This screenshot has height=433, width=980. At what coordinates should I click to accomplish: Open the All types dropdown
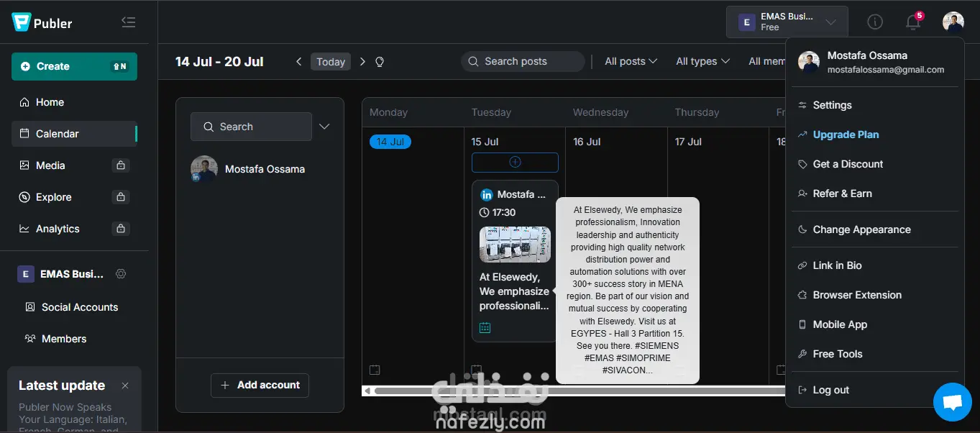[x=702, y=61]
